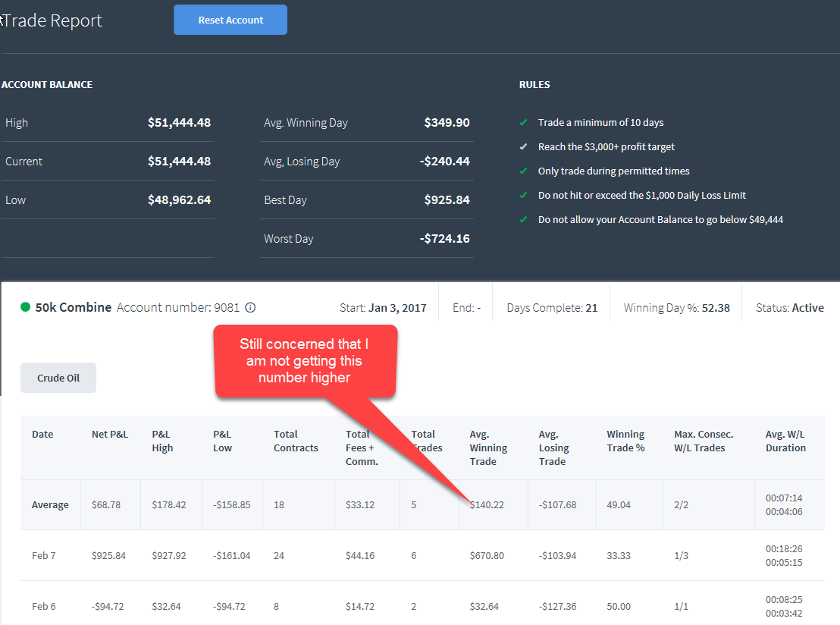
Task: Click Start: Jan 3, 2017 field
Action: click(x=383, y=308)
